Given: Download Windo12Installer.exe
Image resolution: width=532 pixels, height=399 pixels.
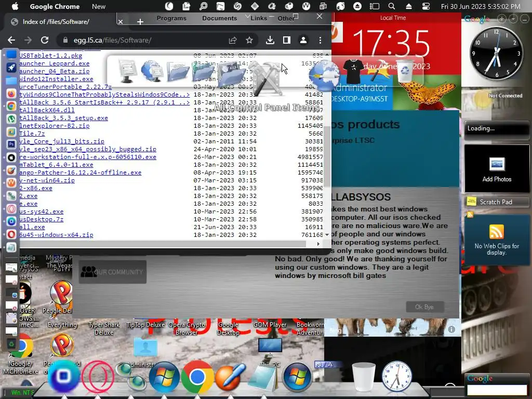Looking at the screenshot, I should [x=56, y=79].
